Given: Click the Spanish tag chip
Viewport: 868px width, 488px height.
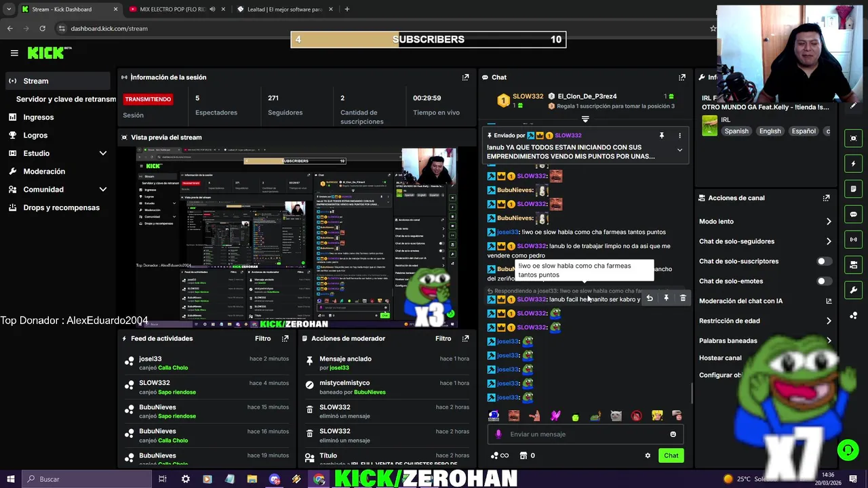Looking at the screenshot, I should (736, 131).
